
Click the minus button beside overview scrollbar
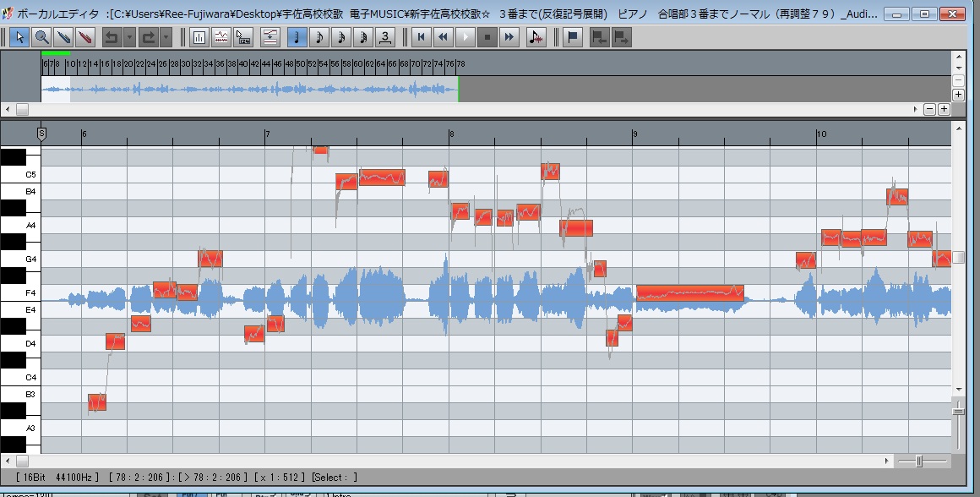(929, 109)
